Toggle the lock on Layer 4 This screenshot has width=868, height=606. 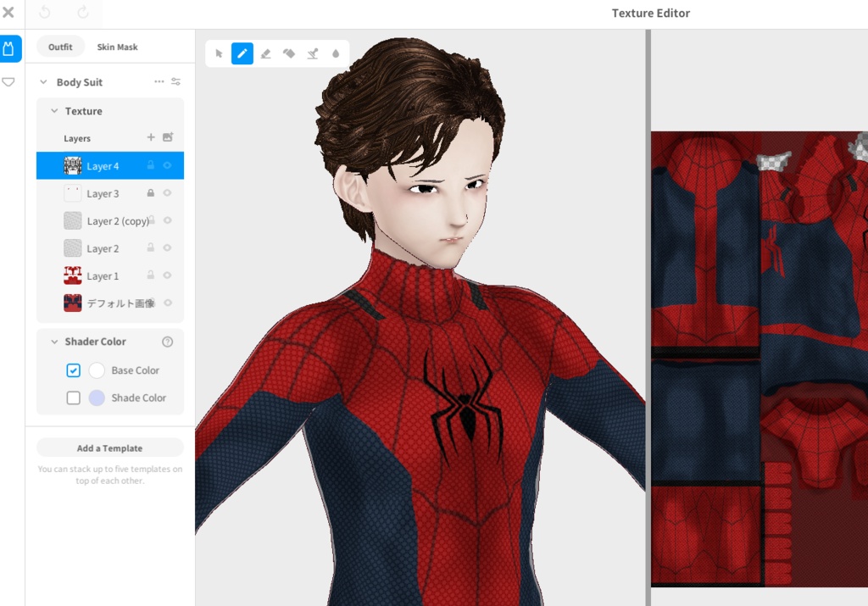pyautogui.click(x=151, y=165)
